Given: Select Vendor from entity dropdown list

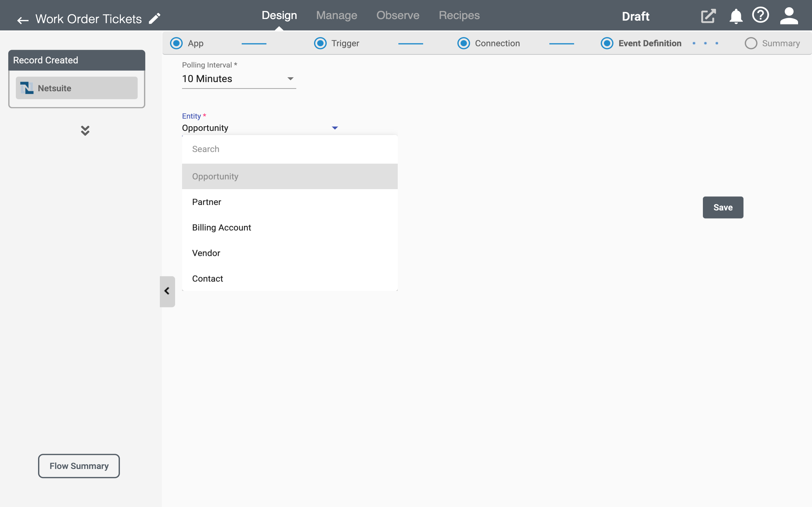Looking at the screenshot, I should coord(206,253).
